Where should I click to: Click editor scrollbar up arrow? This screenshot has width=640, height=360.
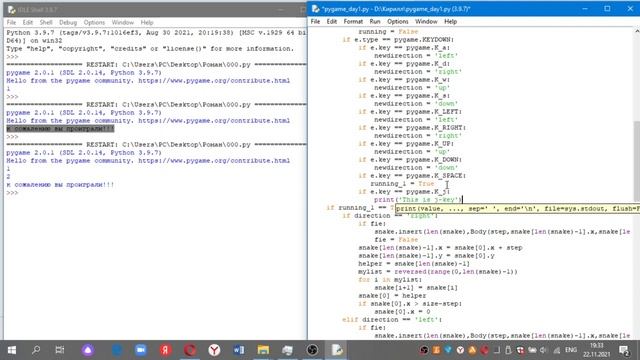[637, 31]
